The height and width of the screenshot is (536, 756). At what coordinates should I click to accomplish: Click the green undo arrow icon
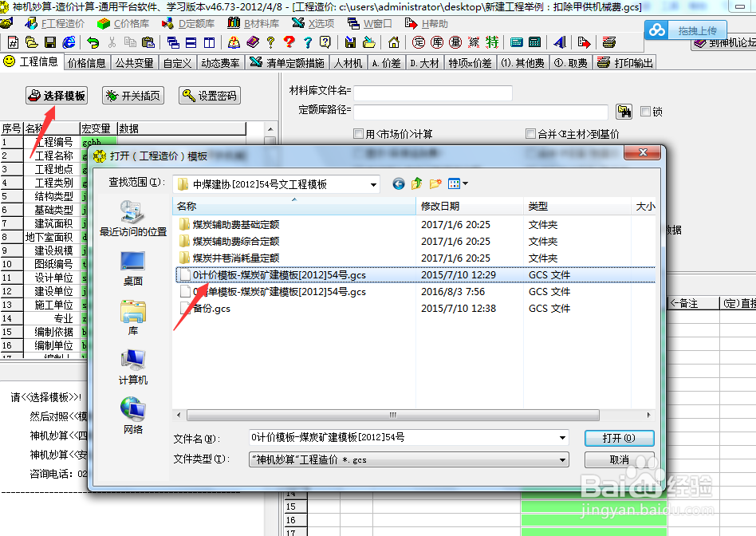point(93,42)
